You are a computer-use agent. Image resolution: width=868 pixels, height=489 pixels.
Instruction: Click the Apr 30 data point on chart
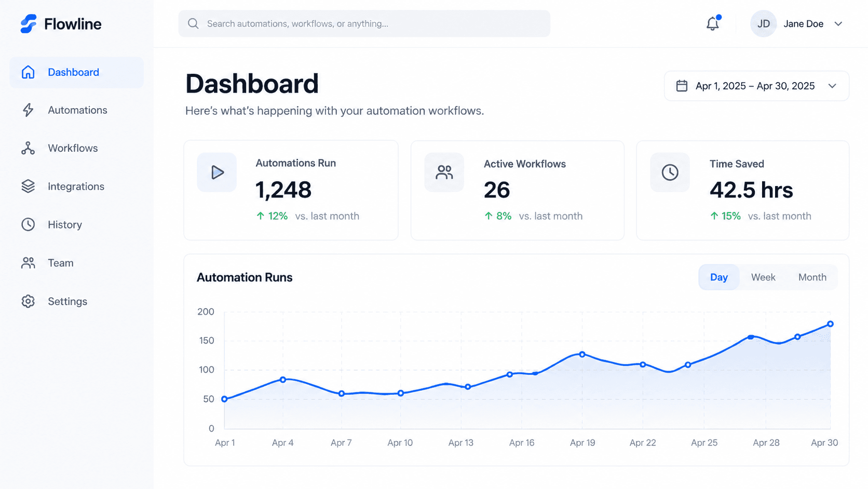(x=830, y=324)
